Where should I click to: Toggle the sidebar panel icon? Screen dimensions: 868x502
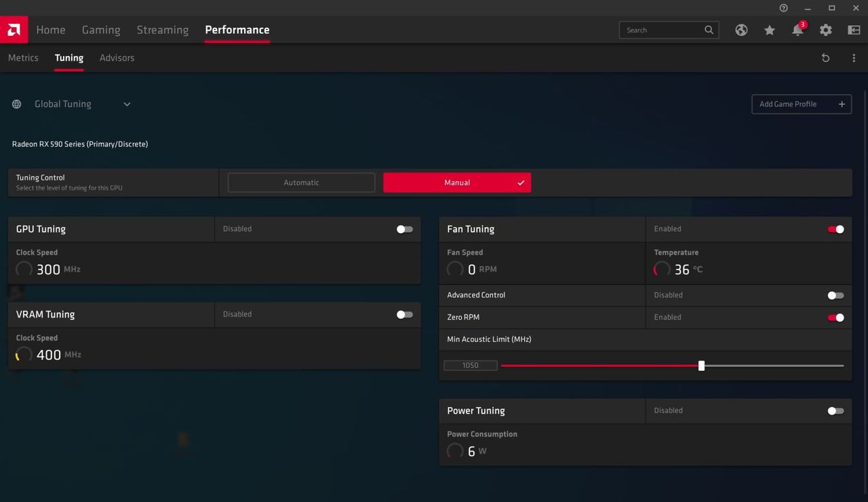(854, 30)
